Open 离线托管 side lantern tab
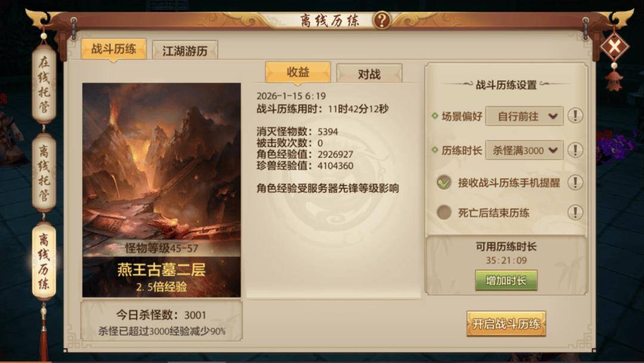The image size is (644, 363). click(44, 173)
